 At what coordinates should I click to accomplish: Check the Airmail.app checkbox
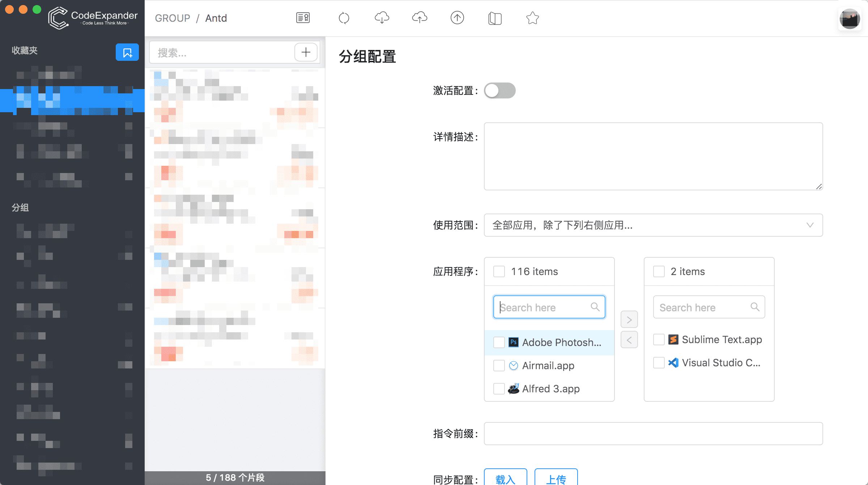click(499, 366)
